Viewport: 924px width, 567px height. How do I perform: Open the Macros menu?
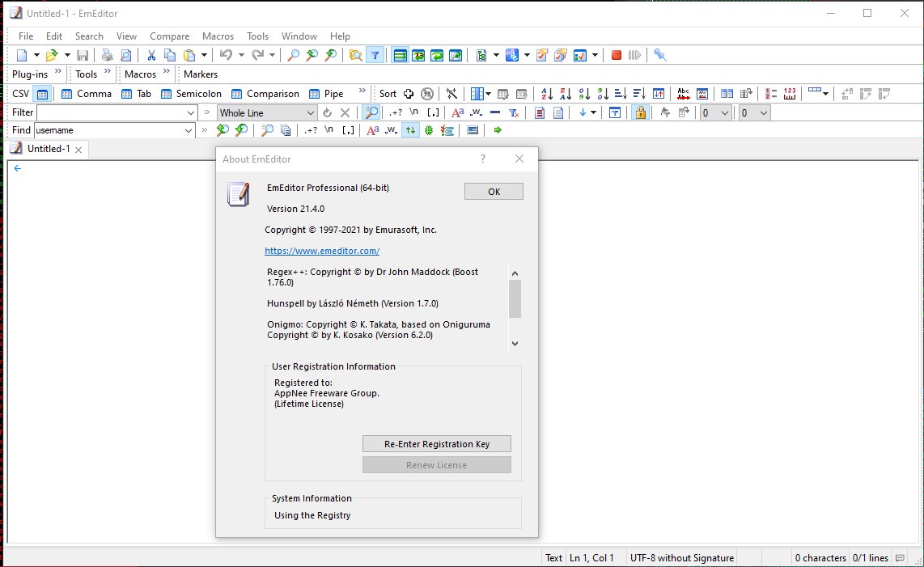218,36
